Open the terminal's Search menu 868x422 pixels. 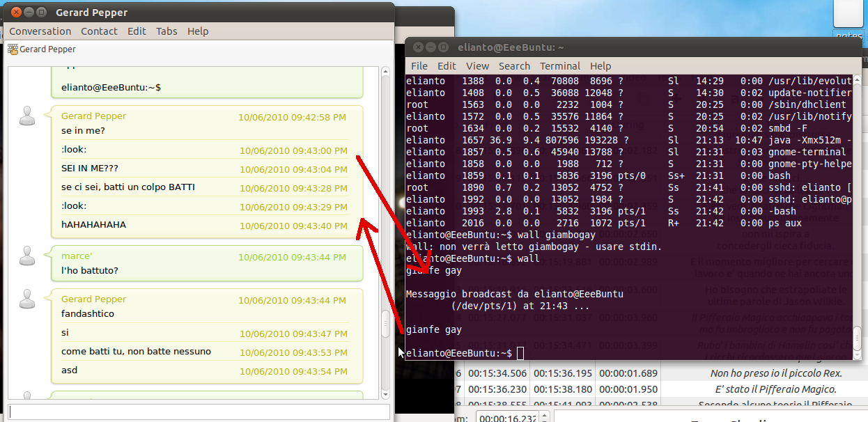coord(514,66)
